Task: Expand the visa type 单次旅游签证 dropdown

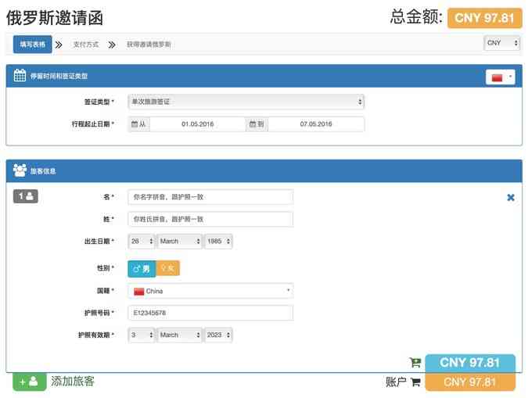Action: click(246, 102)
